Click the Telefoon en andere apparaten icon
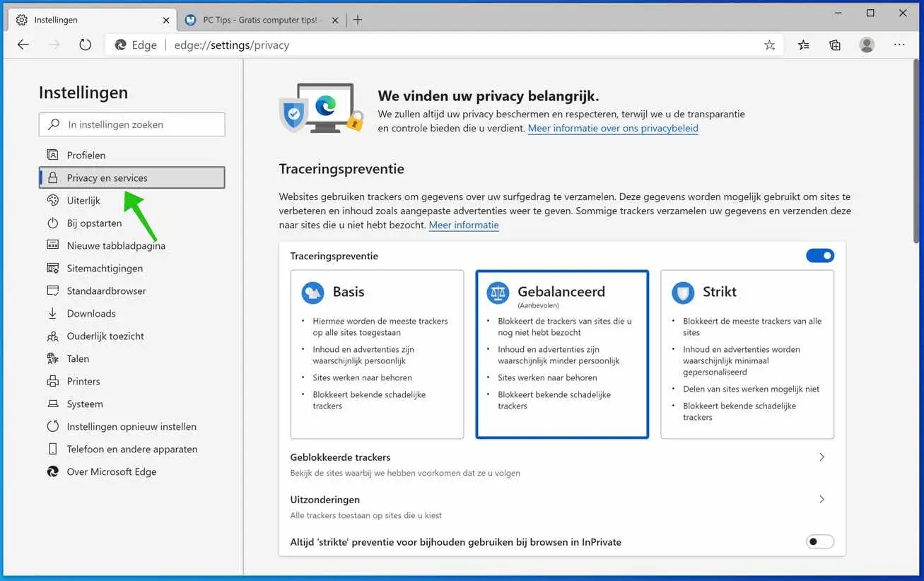 tap(52, 449)
